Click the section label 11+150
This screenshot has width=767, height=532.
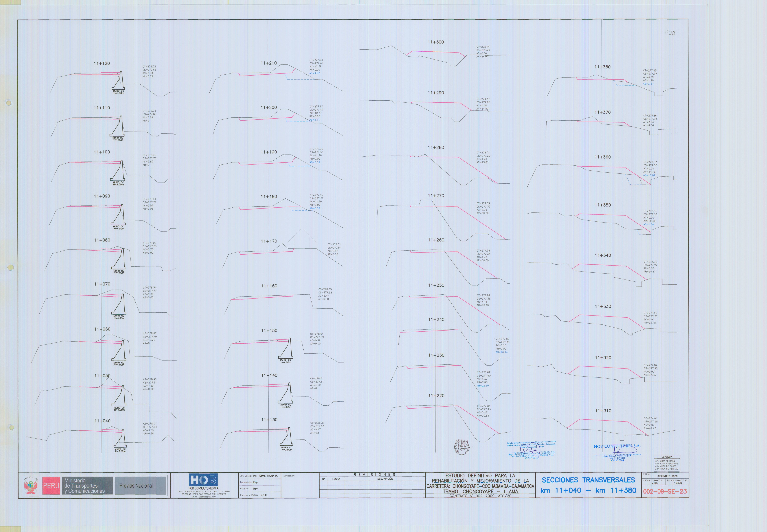tap(269, 331)
